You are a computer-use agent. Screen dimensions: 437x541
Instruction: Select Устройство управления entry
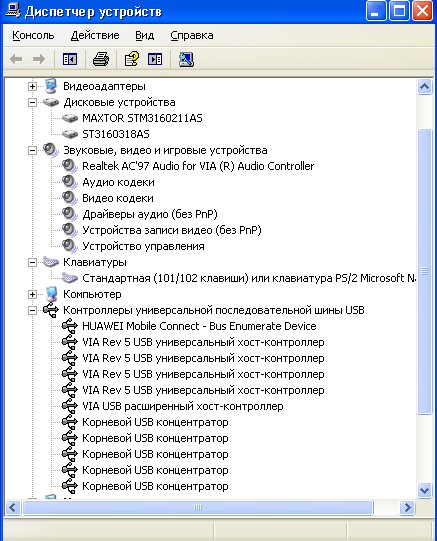coord(143,246)
